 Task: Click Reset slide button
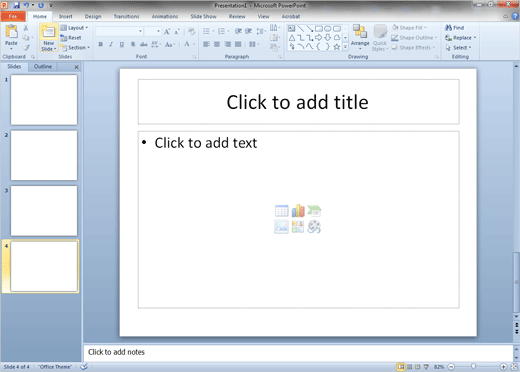71,38
